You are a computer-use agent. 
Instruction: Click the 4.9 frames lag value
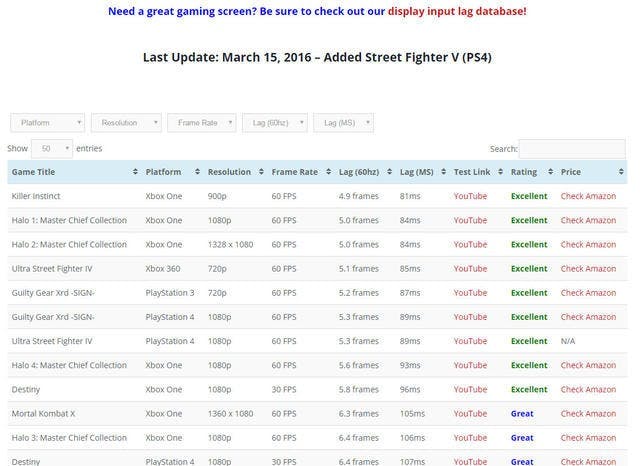click(358, 196)
